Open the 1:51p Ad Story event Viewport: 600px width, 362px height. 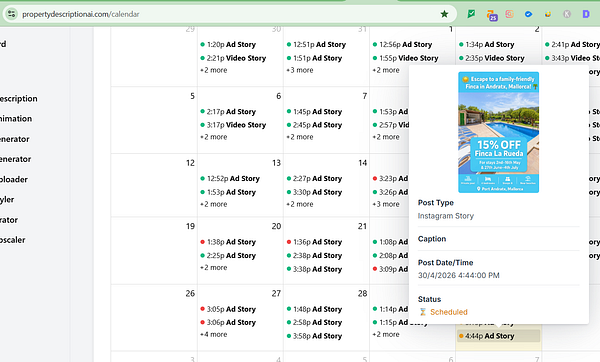(x=314, y=58)
